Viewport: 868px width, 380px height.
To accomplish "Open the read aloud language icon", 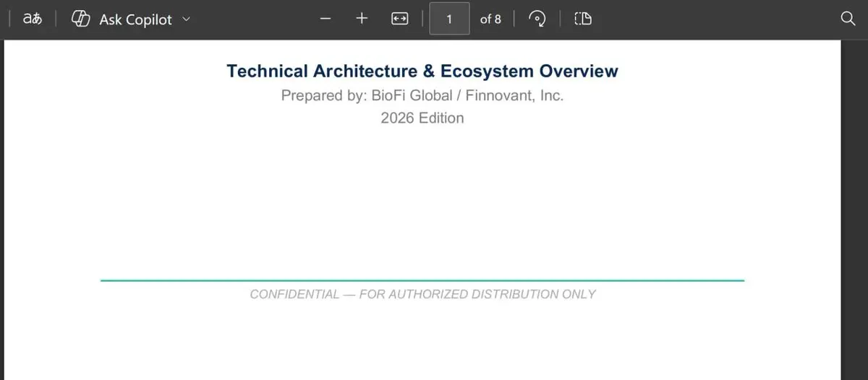I will [33, 20].
